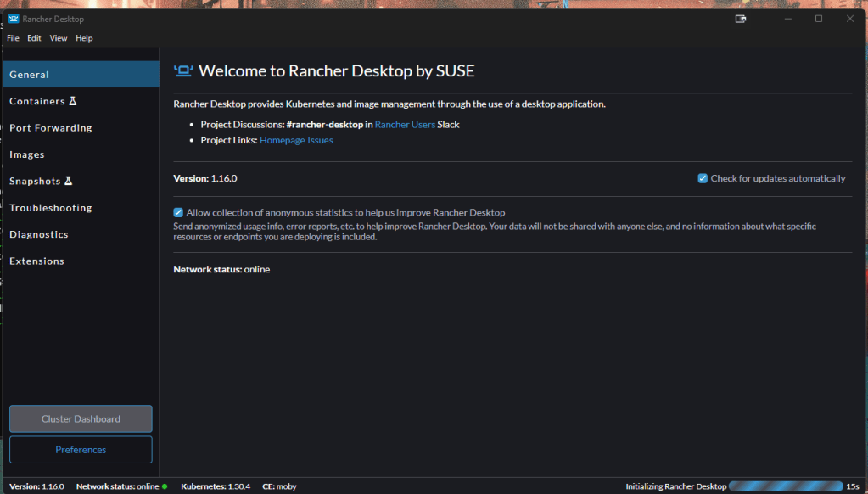Click the #rancher-desktop channel text

coord(324,125)
